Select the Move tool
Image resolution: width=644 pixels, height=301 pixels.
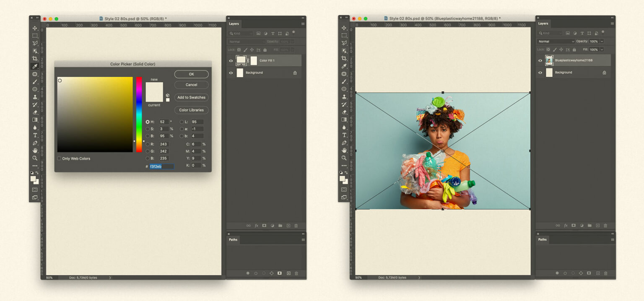[35, 29]
